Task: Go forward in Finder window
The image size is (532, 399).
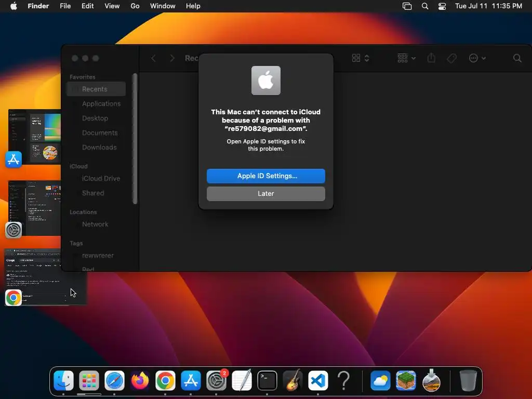Action: [x=172, y=58]
